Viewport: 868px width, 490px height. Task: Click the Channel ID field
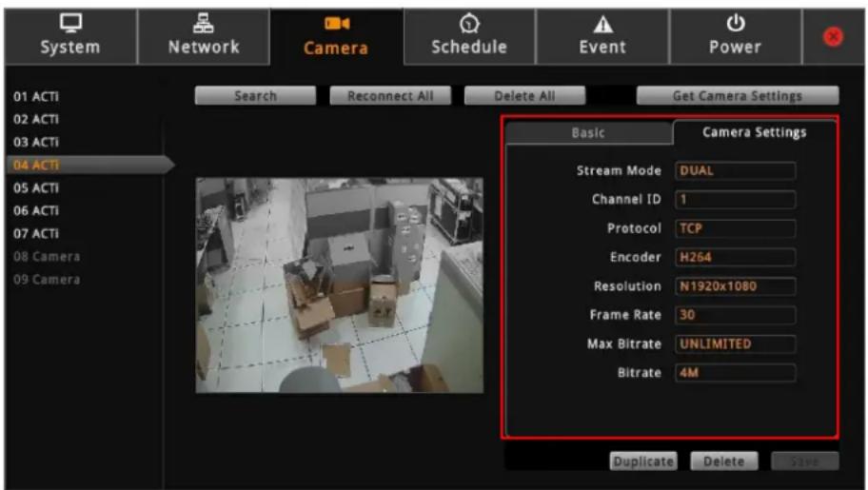coord(735,199)
